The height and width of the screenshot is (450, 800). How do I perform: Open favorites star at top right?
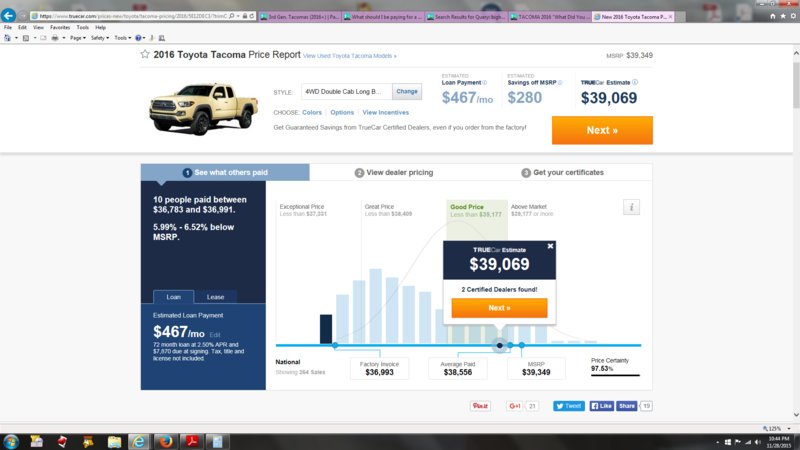tap(783, 16)
